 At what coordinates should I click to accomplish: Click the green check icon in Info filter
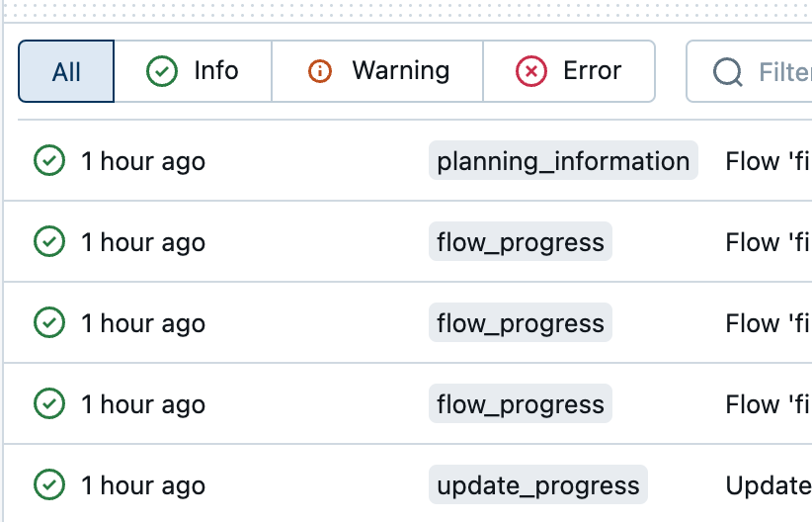coord(162,71)
